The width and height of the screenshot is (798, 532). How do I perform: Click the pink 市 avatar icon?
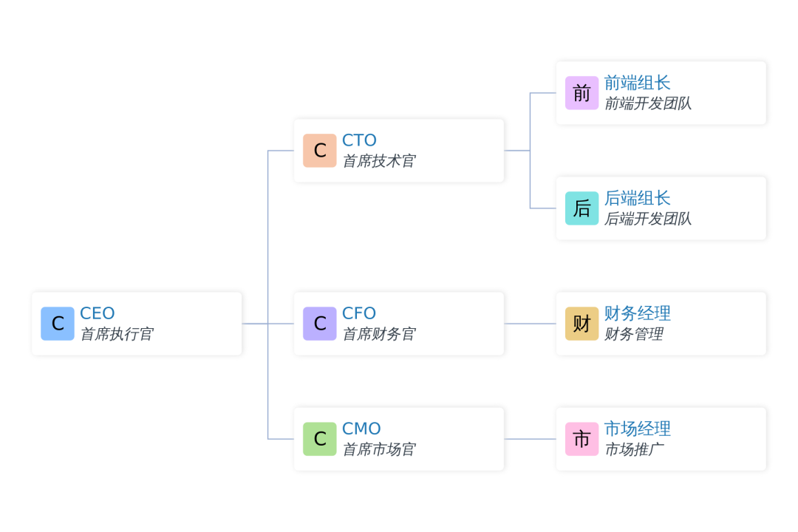[582, 439]
